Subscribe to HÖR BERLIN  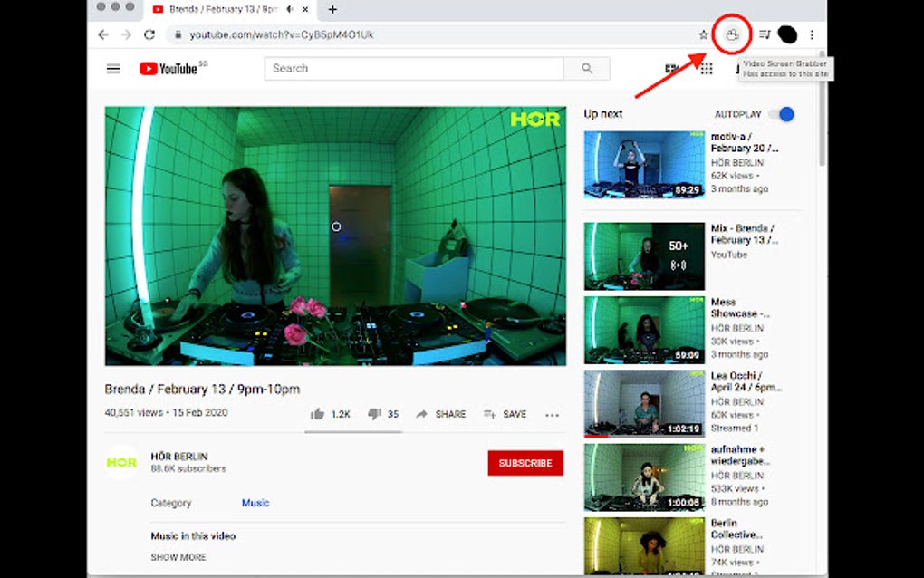click(x=525, y=463)
